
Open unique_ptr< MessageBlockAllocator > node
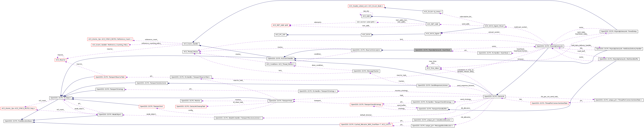[433, 126]
